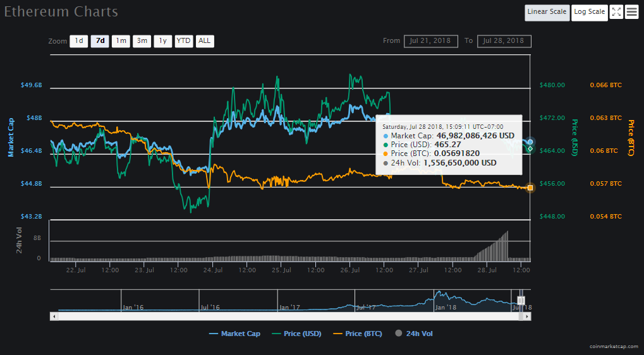This screenshot has height=355, width=644.
Task: Show ALL history zoom range
Action: (x=205, y=41)
